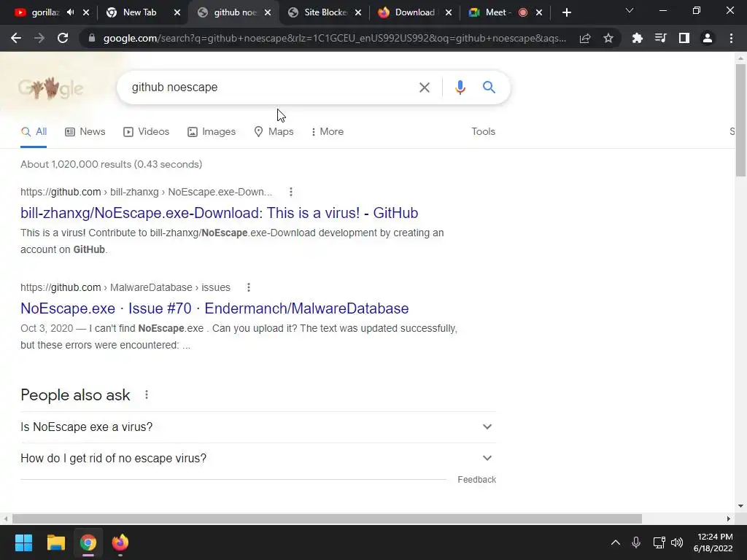
Task: Click the horizontal scrollbar thumb
Action: coord(327,518)
